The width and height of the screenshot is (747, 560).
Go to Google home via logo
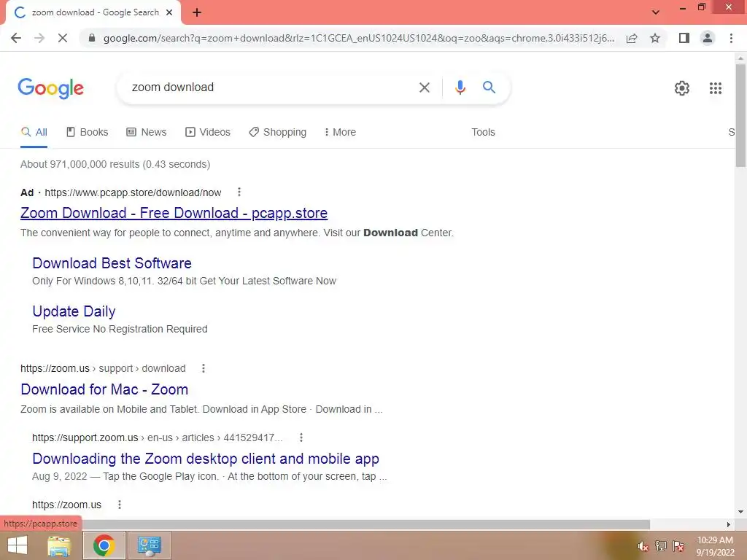tap(51, 88)
